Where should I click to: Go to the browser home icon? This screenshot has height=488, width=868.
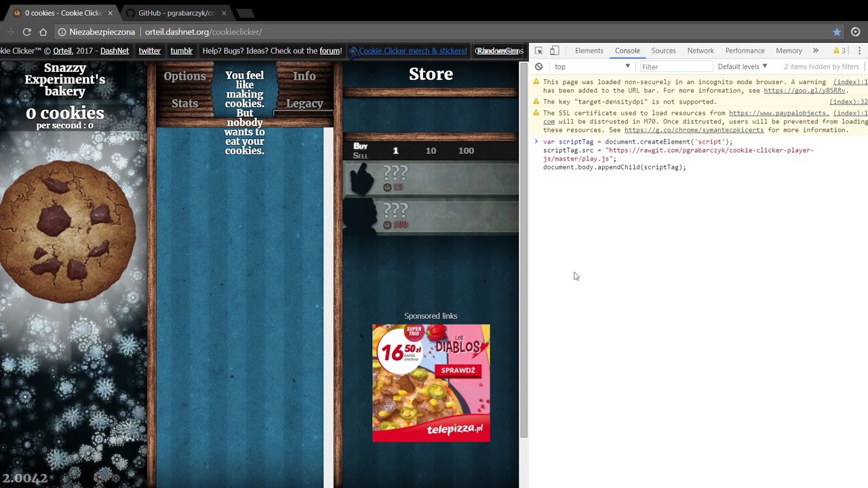pos(43,32)
